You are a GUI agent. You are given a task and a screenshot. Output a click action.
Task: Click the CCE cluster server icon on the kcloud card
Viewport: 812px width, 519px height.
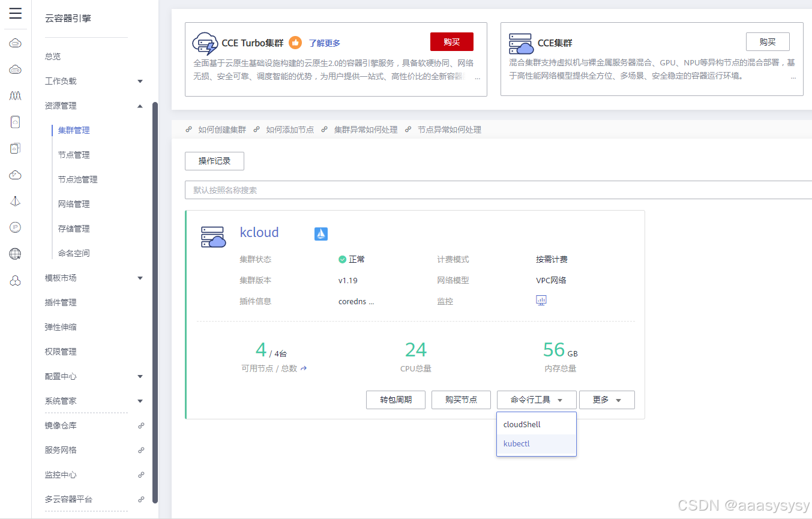[x=213, y=236]
